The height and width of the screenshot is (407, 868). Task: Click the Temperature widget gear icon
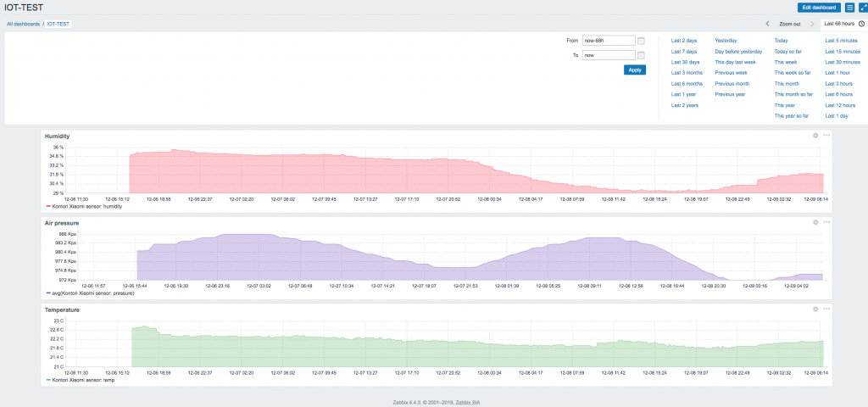coord(815,309)
